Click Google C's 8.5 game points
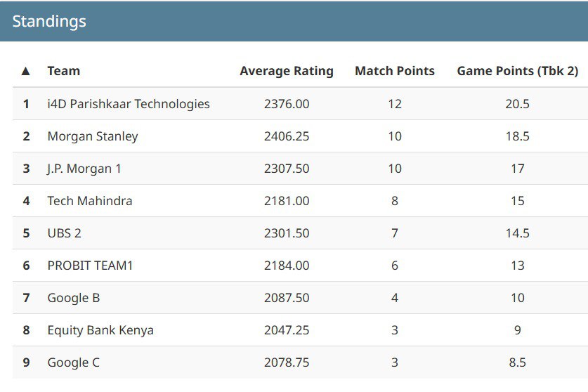 [x=517, y=362]
